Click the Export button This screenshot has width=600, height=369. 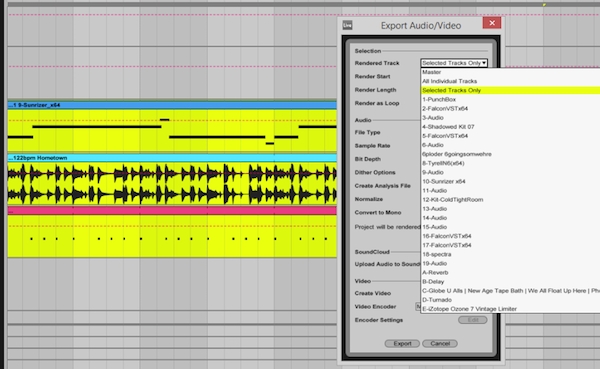pyautogui.click(x=402, y=344)
